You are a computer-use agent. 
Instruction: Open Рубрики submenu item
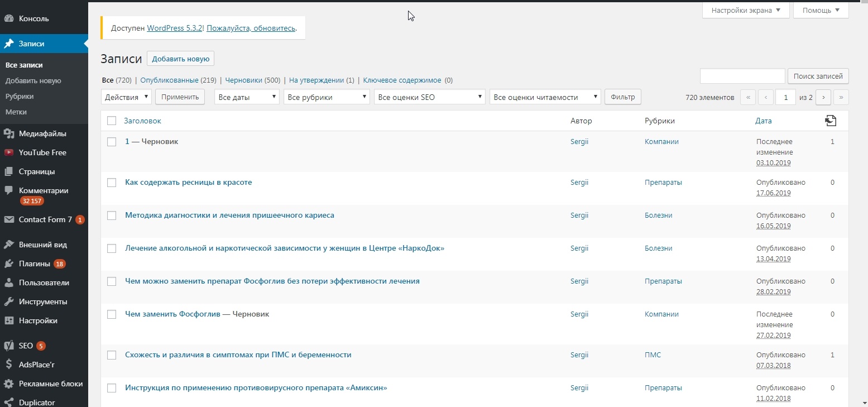[20, 97]
